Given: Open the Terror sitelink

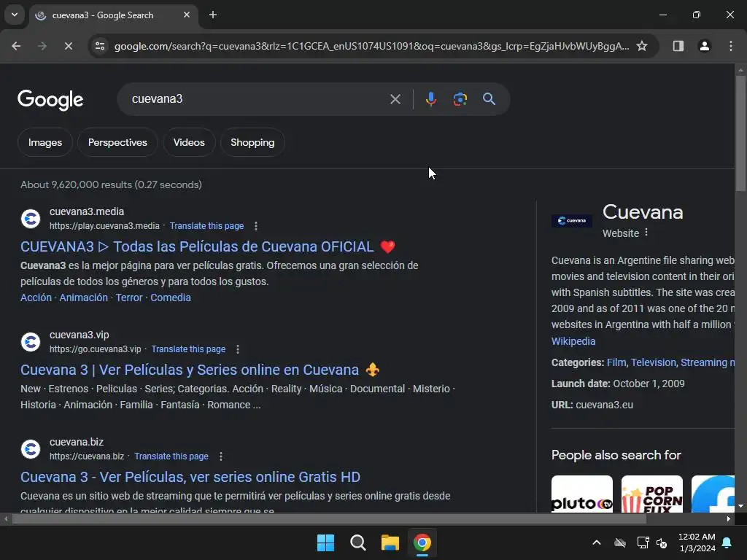Looking at the screenshot, I should (128, 297).
